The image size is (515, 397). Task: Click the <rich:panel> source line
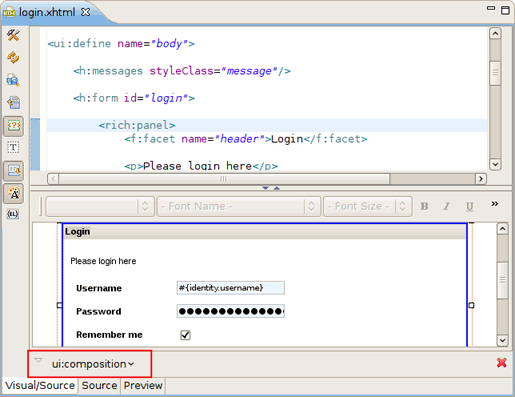[x=137, y=125]
